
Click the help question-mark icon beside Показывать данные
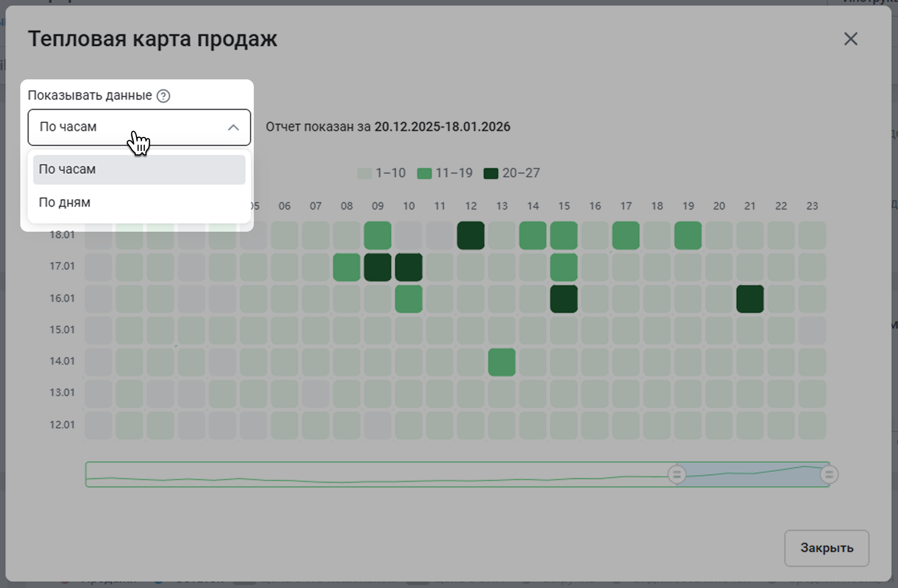pos(163,96)
